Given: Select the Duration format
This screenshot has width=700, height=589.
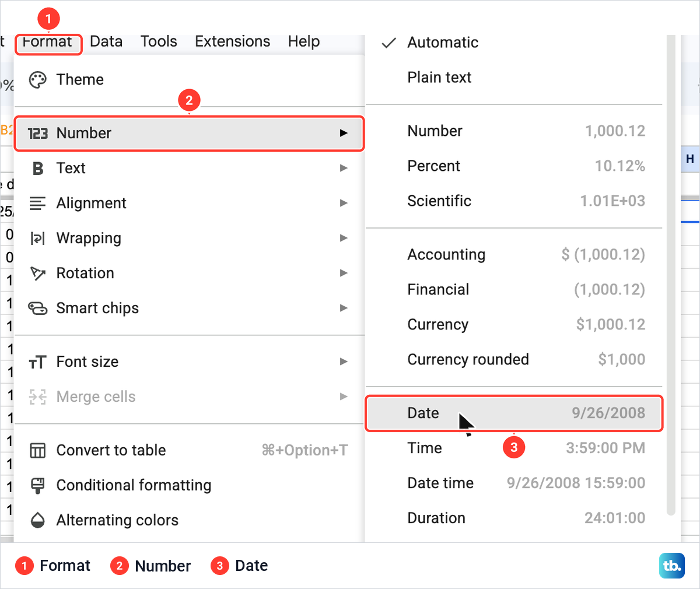Looking at the screenshot, I should point(514,518).
